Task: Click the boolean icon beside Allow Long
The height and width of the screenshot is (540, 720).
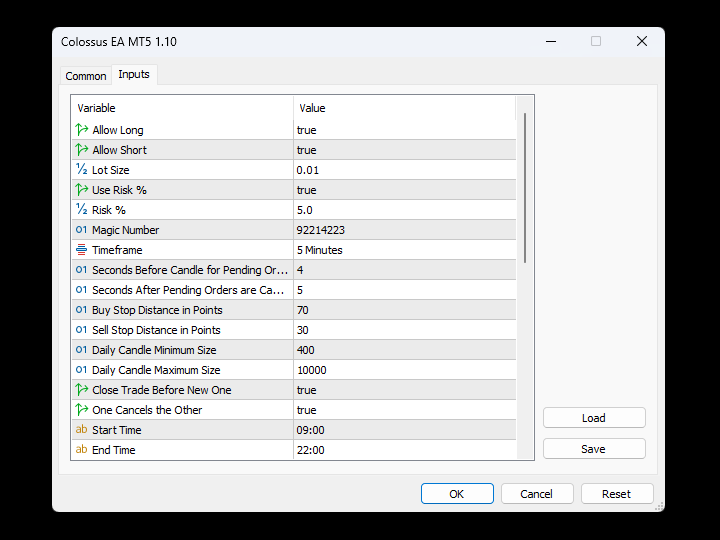Action: tap(82, 130)
